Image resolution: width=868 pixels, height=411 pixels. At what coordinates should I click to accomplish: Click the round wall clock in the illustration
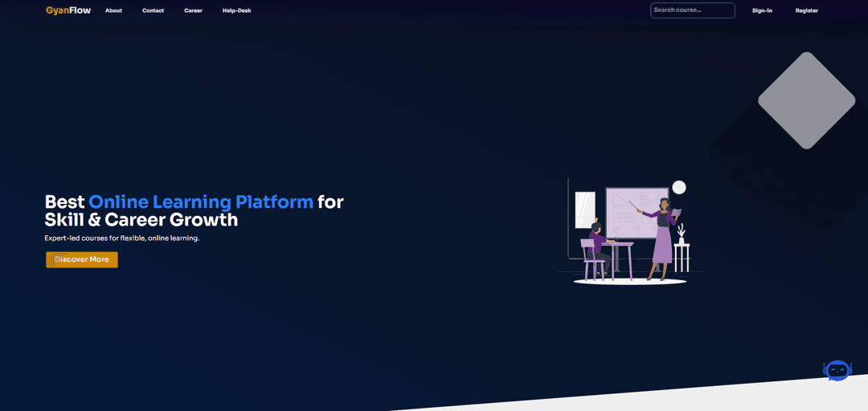pos(679,187)
